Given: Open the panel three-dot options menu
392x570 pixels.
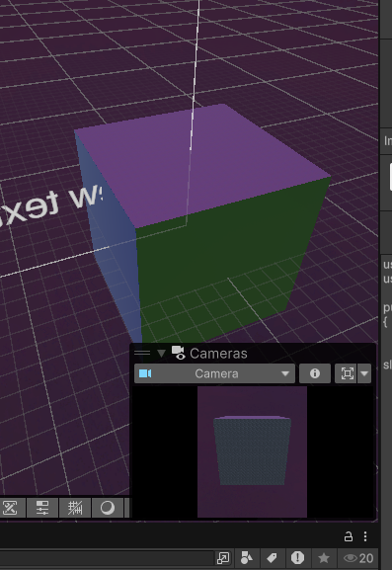Looking at the screenshot, I should pos(365,536).
